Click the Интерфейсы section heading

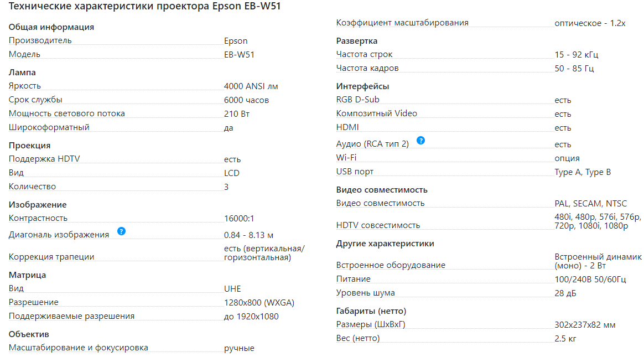[x=362, y=86]
